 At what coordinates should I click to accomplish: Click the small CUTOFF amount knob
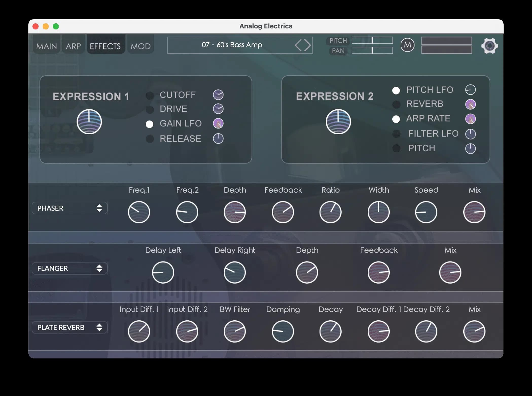click(218, 95)
